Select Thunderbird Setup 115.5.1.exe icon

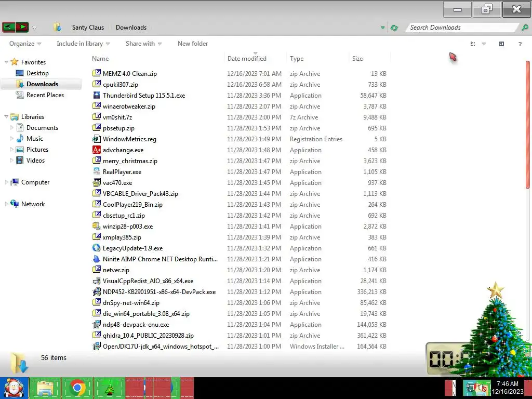[97, 95]
